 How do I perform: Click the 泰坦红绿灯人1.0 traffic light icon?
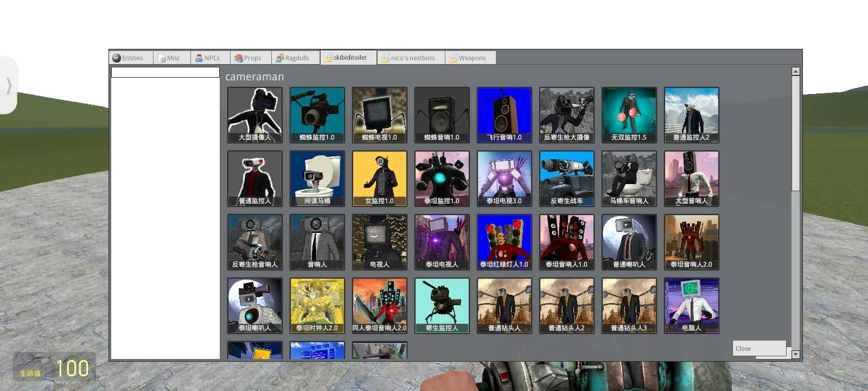[505, 242]
